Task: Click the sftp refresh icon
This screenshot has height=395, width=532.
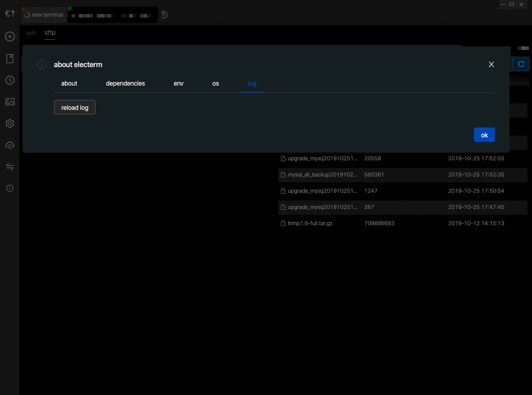Action: point(521,64)
